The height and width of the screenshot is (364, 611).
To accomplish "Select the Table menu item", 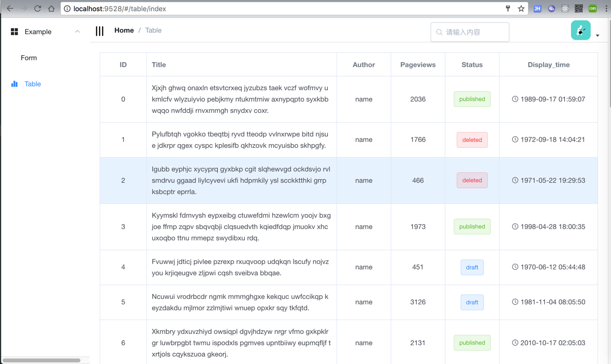I will tap(33, 84).
